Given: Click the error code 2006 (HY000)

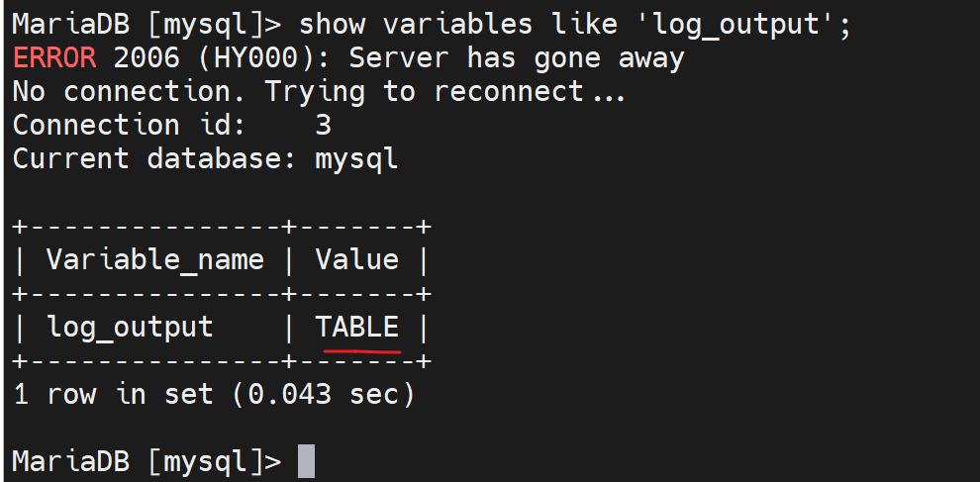Looking at the screenshot, I should (223, 57).
